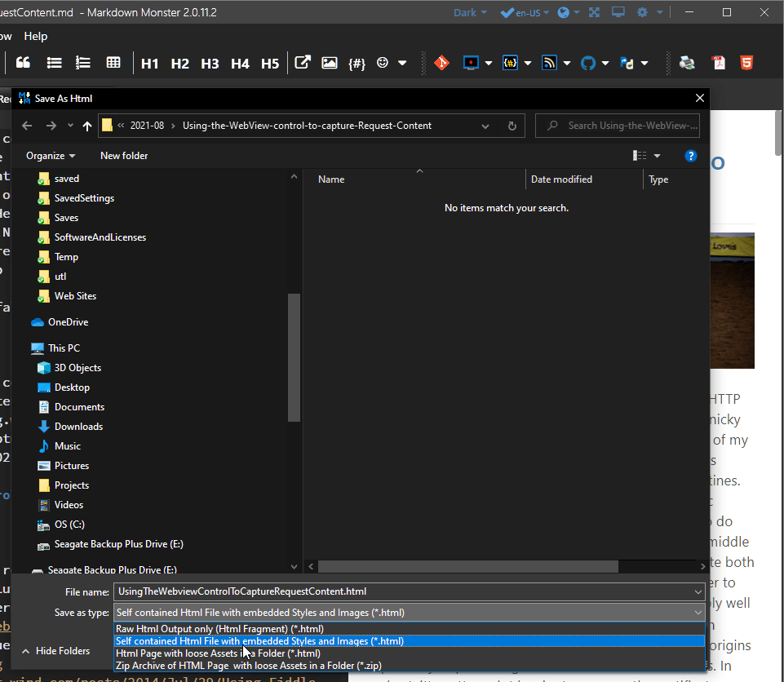Select the Web Sites folder

click(75, 296)
